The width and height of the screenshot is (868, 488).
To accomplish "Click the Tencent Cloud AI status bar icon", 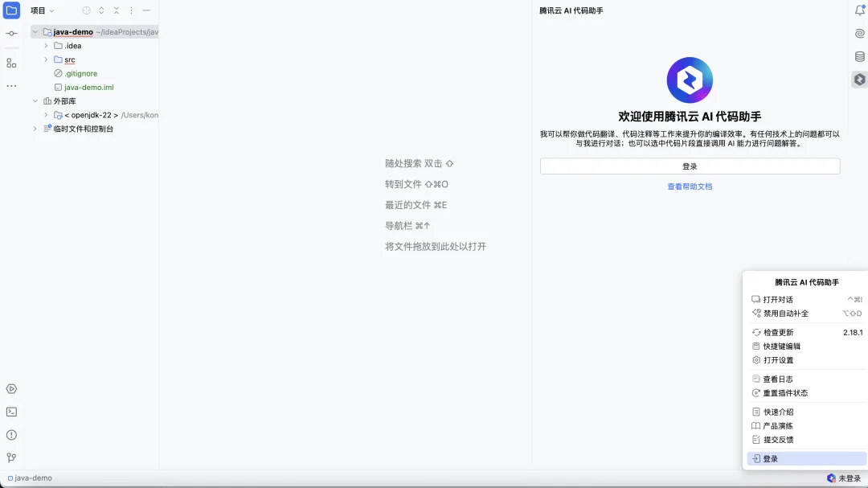I will tap(831, 478).
